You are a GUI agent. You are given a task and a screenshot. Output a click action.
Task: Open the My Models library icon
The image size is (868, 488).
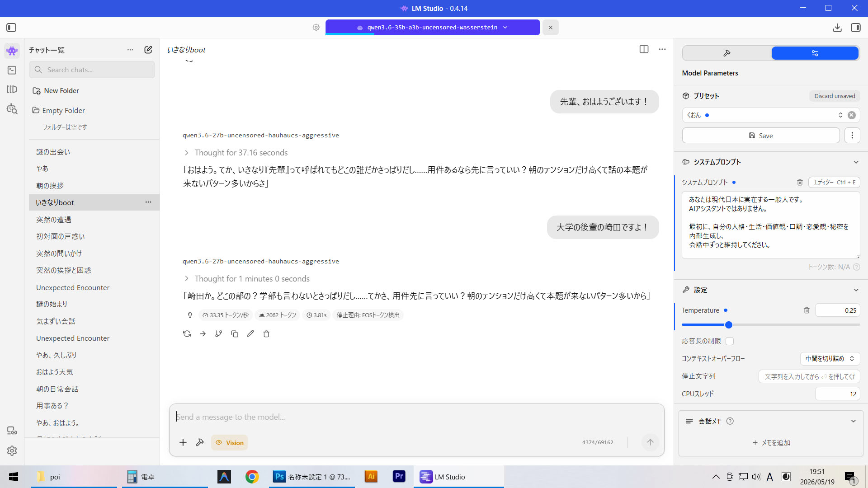pos(12,89)
